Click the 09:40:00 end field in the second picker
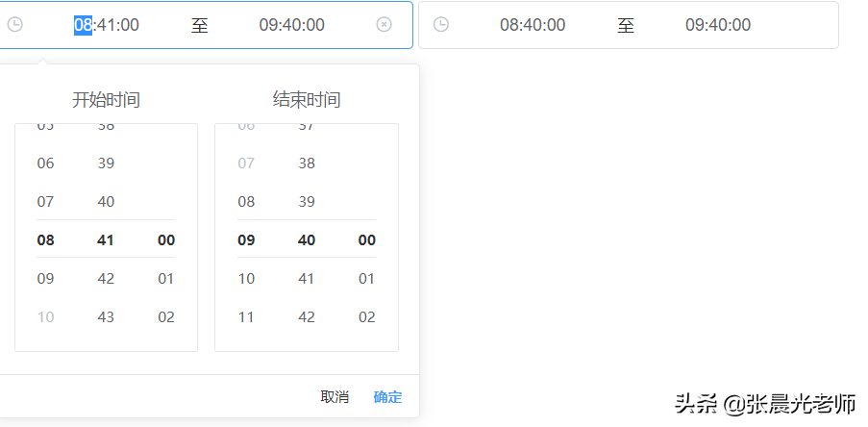The width and height of the screenshot is (868, 427). (718, 25)
